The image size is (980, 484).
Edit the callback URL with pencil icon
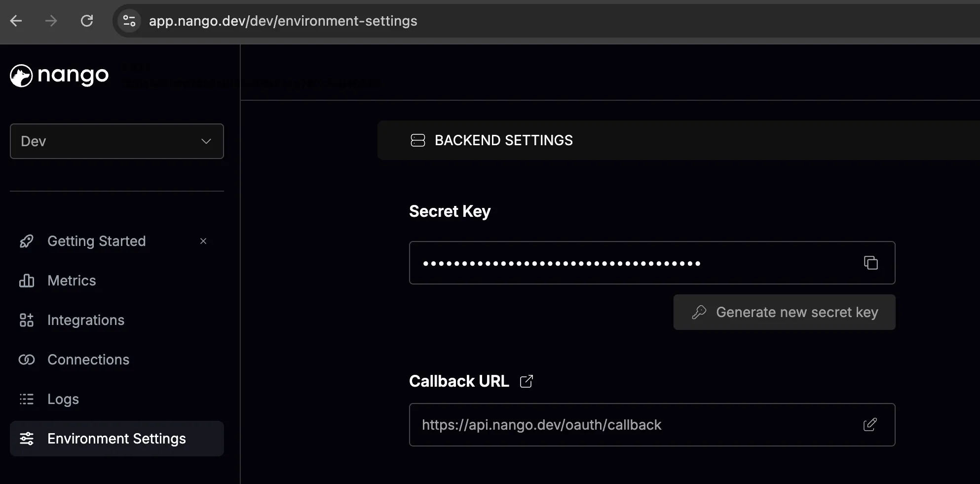coord(870,425)
